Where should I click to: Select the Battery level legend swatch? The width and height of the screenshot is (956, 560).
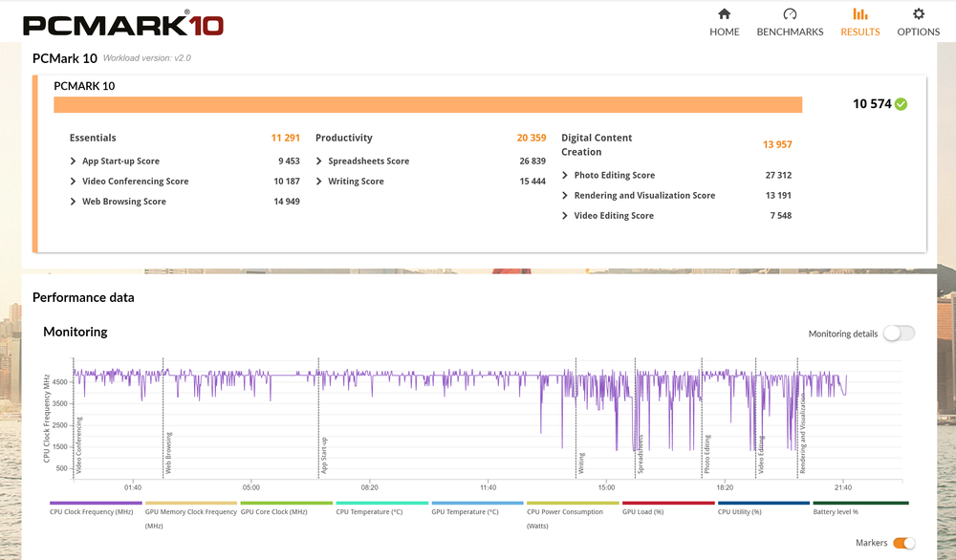click(861, 503)
